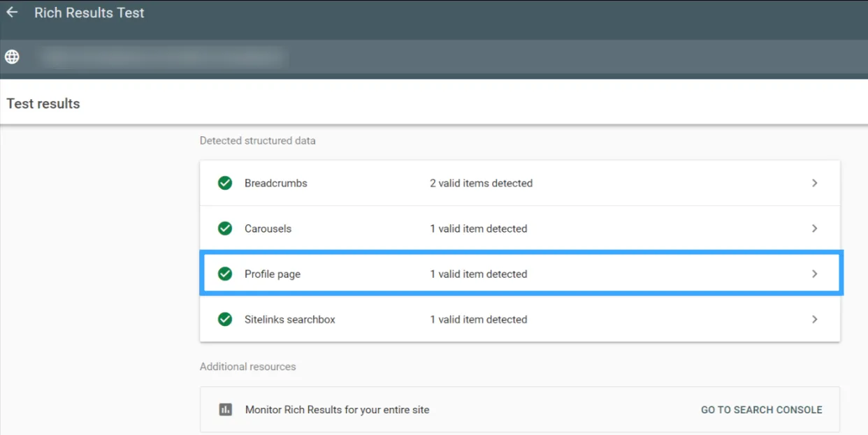Click 'Additional resources' heading
868x435 pixels.
point(248,367)
